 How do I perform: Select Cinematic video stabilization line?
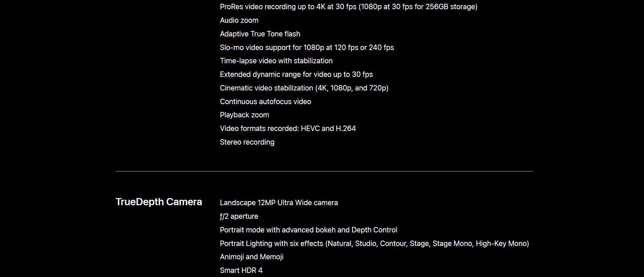point(304,88)
